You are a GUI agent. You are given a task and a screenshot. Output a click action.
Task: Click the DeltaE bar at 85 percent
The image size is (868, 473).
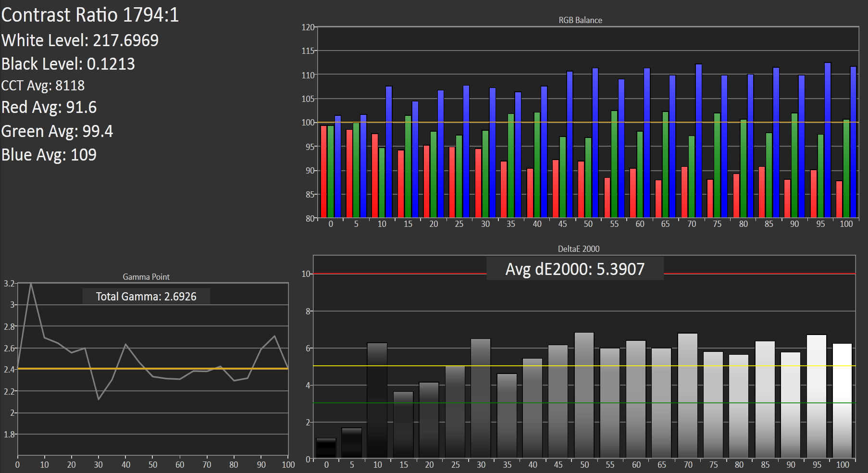click(x=765, y=399)
